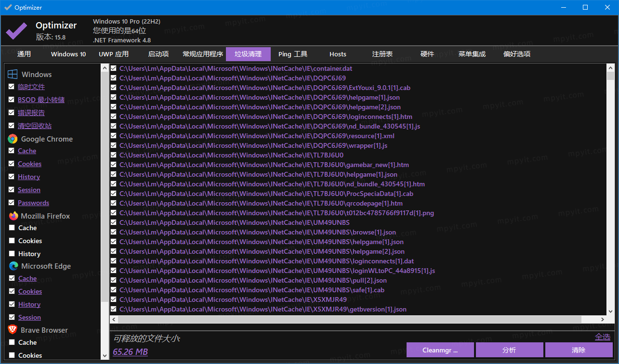Uncheck the ExtYouxi_9.0.1[1].cab file checkbox
The image size is (619, 364).
point(114,88)
